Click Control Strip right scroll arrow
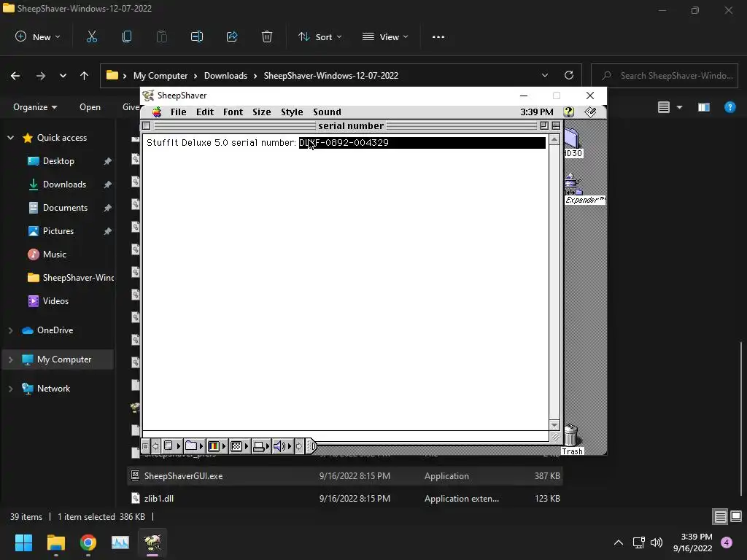The height and width of the screenshot is (560, 747). pyautogui.click(x=298, y=446)
